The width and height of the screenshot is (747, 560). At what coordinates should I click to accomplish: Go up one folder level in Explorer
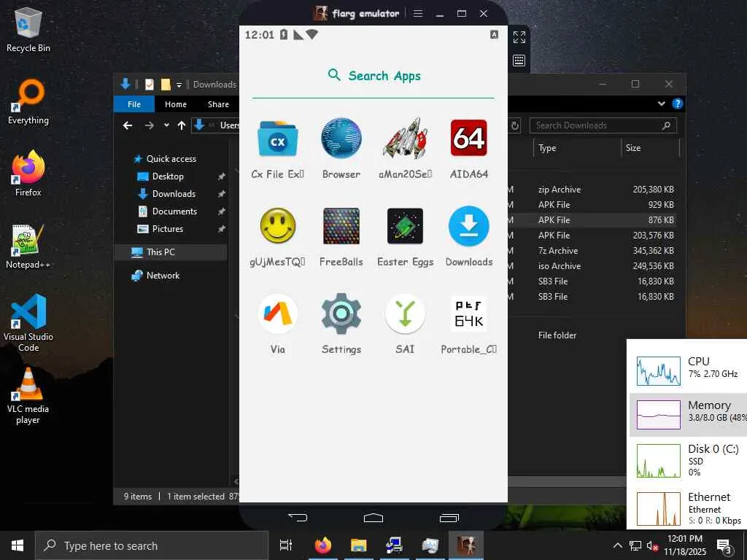[182, 125]
